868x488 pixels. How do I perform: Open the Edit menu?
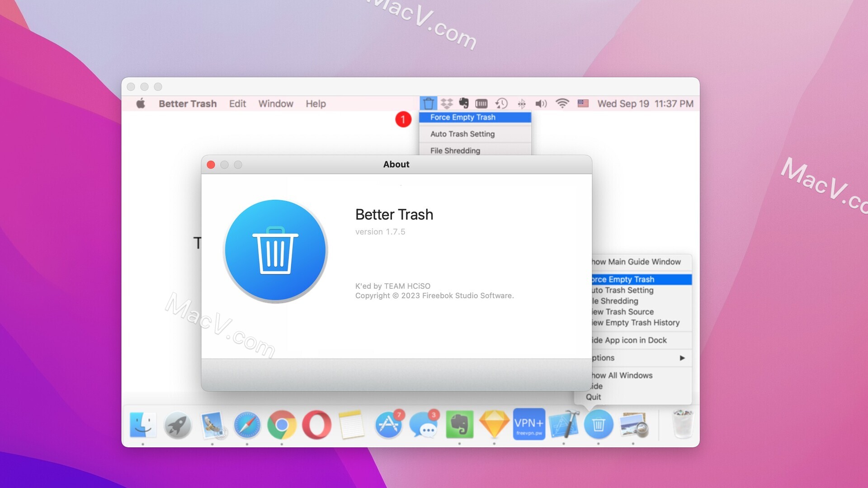(x=237, y=103)
